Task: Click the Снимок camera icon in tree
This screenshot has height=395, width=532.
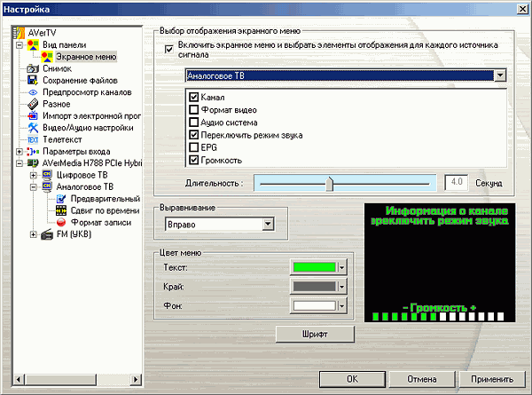Action: 33,68
